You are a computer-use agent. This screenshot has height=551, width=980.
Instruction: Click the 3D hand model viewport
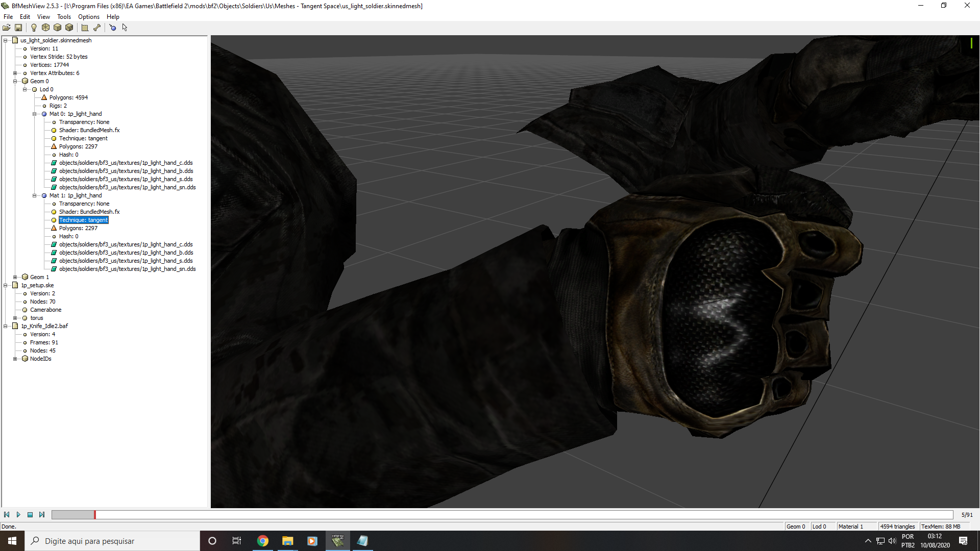[x=595, y=271]
